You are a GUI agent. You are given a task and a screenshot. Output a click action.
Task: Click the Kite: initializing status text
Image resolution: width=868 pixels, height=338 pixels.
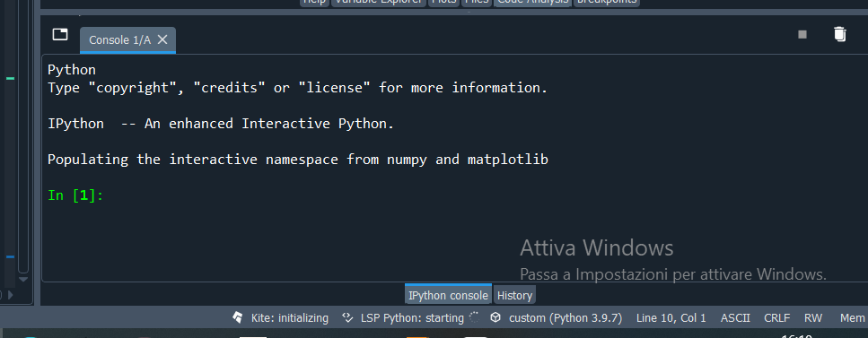coord(290,318)
